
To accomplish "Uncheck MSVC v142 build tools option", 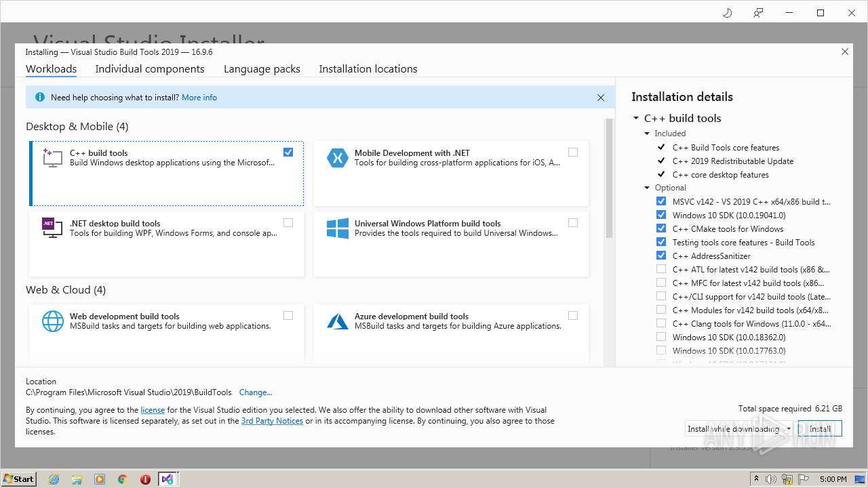I will (x=661, y=201).
